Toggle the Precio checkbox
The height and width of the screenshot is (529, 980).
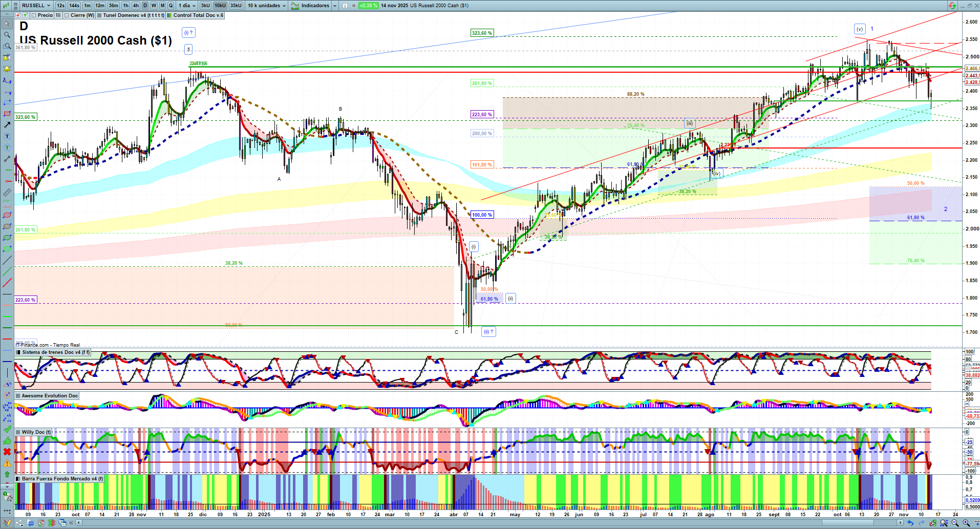click(35, 15)
